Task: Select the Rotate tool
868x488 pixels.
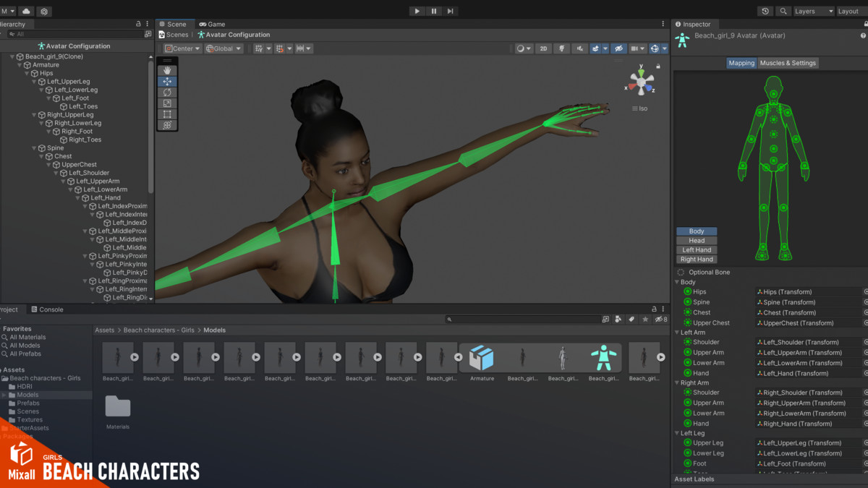Action: 167,93
